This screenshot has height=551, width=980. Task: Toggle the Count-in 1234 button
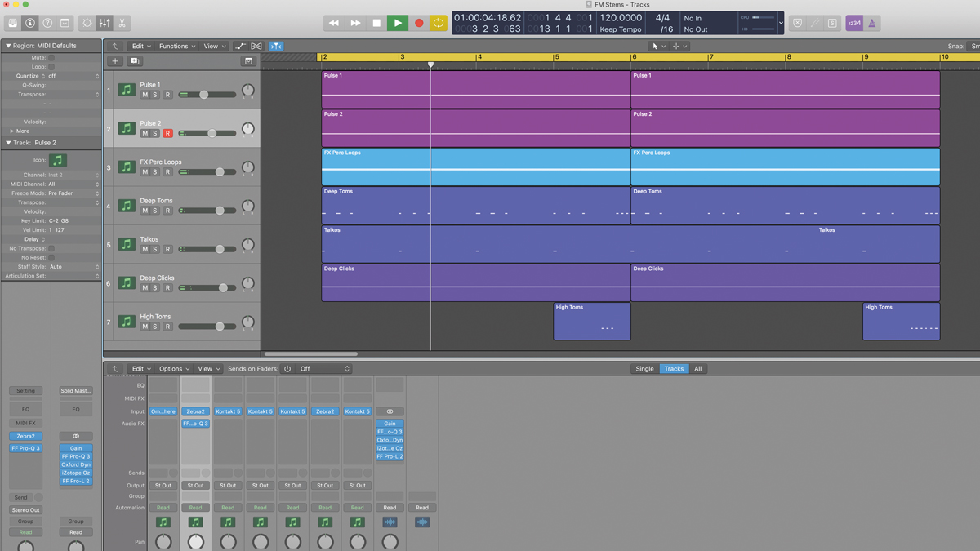point(854,24)
